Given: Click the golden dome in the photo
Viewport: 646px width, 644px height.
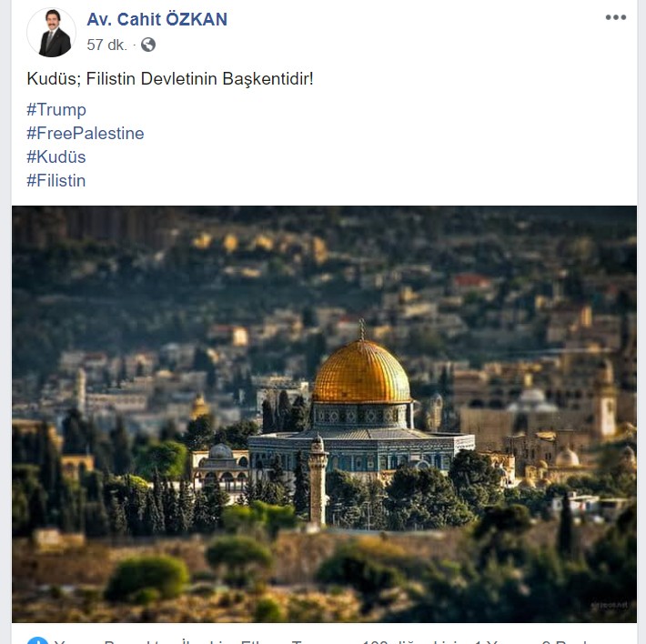Looking at the screenshot, I should [x=362, y=372].
